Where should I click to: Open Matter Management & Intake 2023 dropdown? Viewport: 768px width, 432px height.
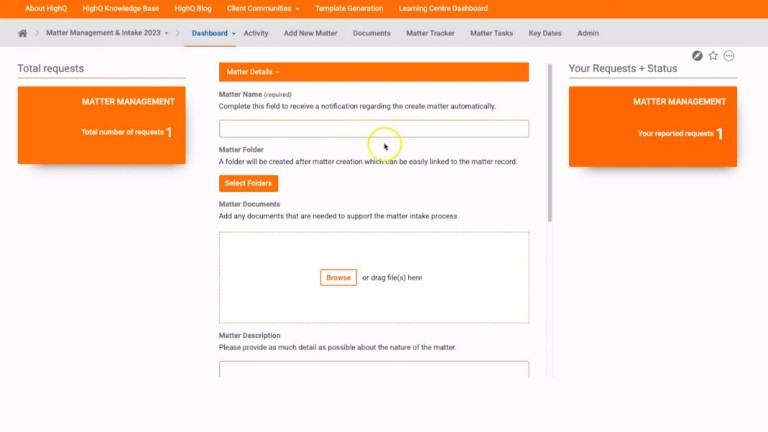tap(107, 33)
